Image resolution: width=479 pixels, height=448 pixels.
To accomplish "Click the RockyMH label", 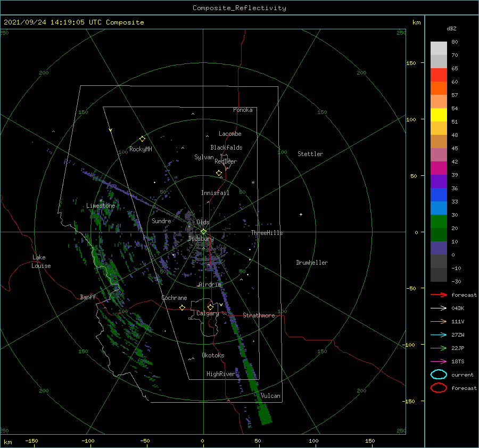I will pos(141,149).
